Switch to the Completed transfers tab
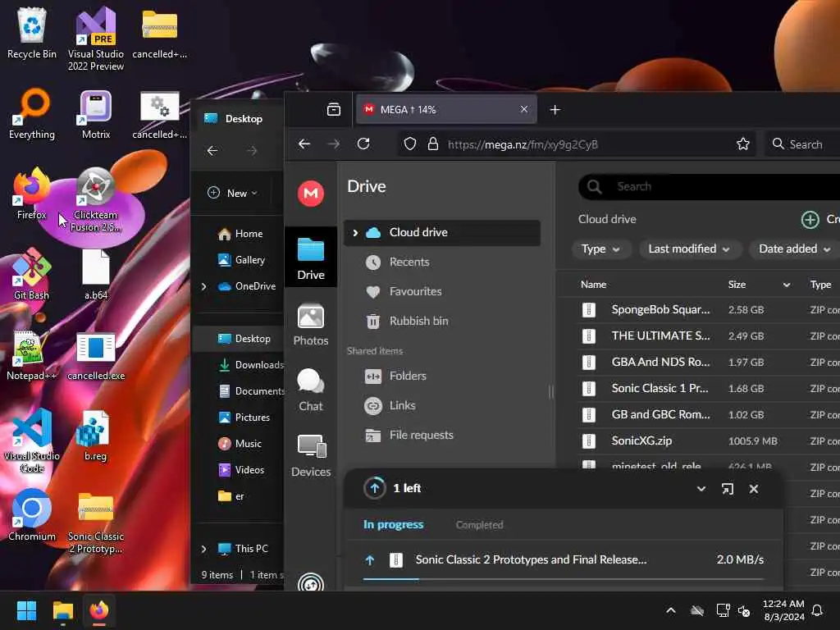 click(479, 524)
